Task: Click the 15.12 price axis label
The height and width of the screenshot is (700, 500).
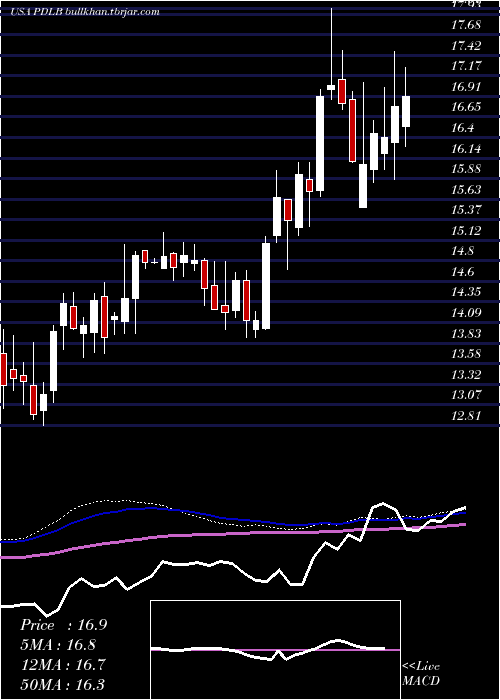Action: click(x=466, y=230)
